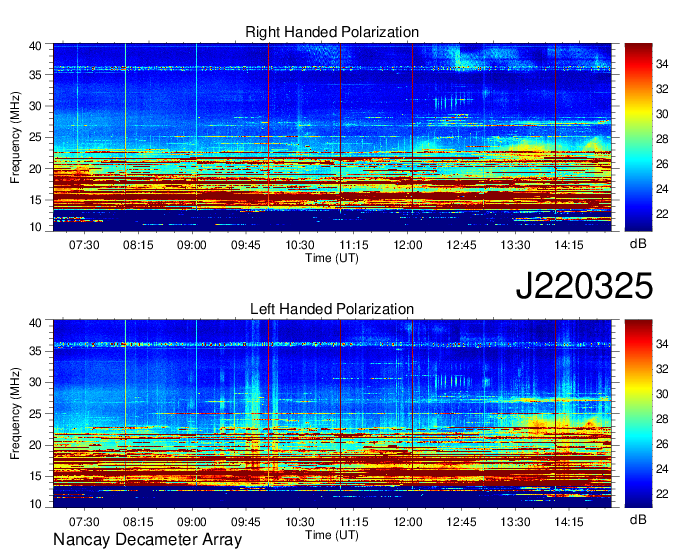
Task: Select the 10:30 tick under Right Handed plot
Action: [x=300, y=245]
